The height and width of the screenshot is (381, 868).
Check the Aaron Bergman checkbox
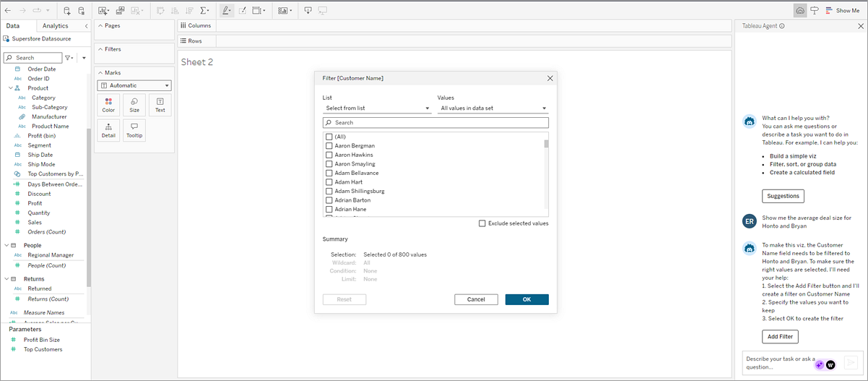click(329, 145)
